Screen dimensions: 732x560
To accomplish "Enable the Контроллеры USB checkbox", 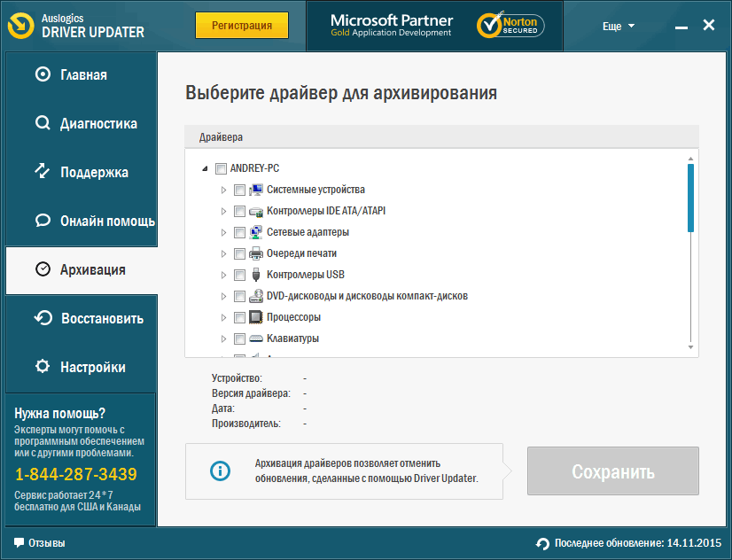I will click(x=239, y=275).
